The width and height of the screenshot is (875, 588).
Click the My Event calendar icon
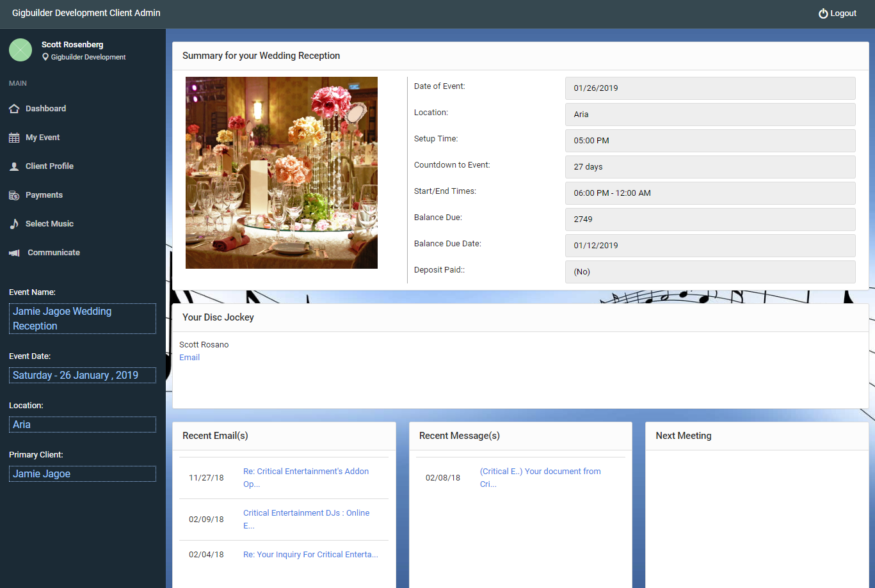(x=14, y=138)
